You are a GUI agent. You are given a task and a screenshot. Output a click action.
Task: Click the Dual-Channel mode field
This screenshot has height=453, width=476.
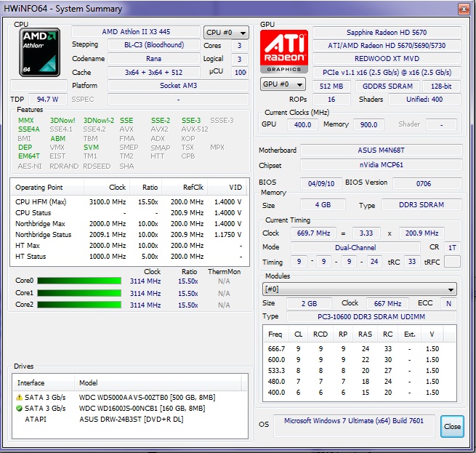355,248
